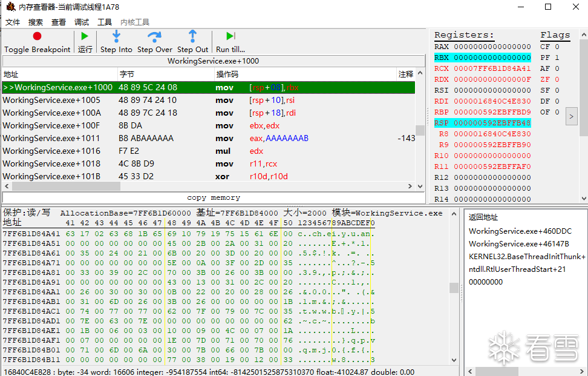The height and width of the screenshot is (376, 588).
Task: Toggle the AF flag value
Action: (x=557, y=68)
